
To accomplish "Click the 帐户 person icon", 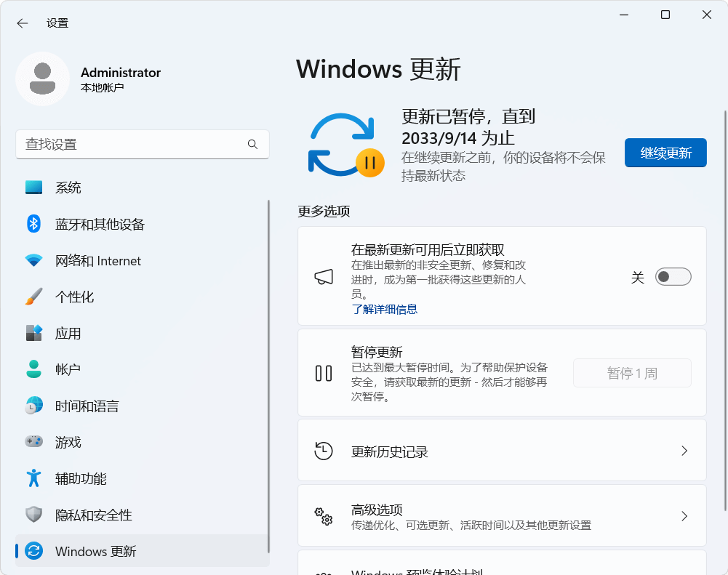I will click(34, 369).
